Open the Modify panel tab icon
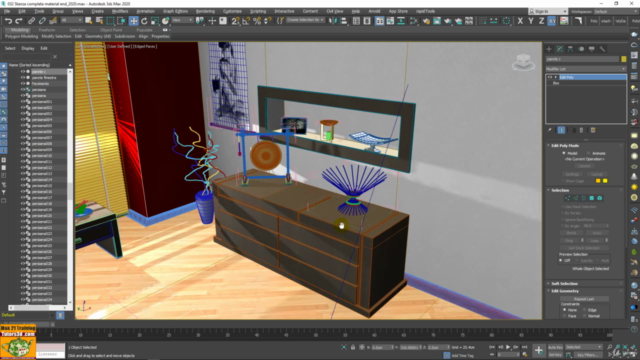The width and height of the screenshot is (640, 360). (560, 49)
